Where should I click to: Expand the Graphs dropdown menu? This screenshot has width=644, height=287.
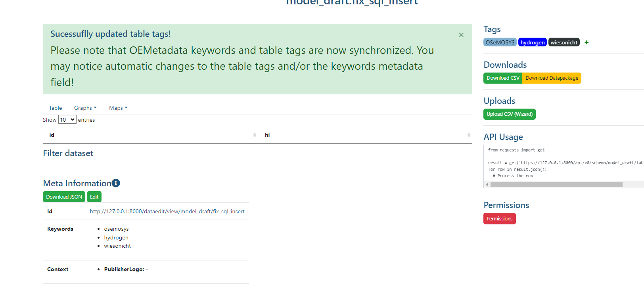(85, 107)
